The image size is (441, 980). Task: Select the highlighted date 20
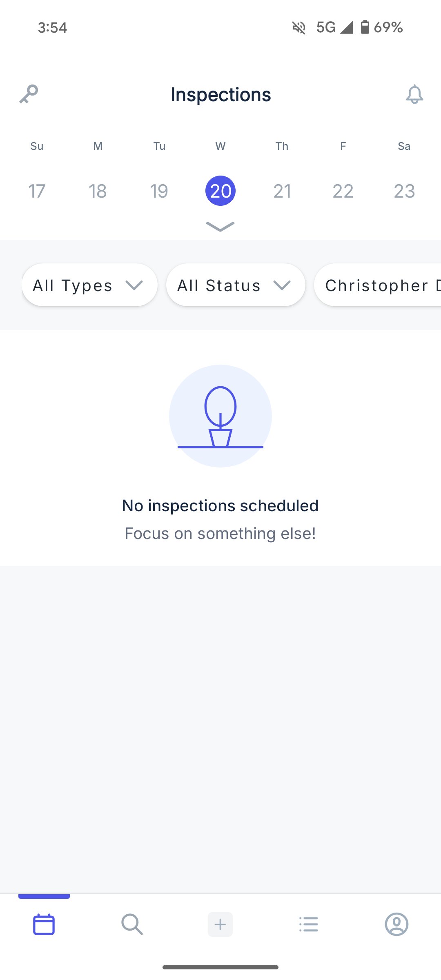tap(220, 191)
